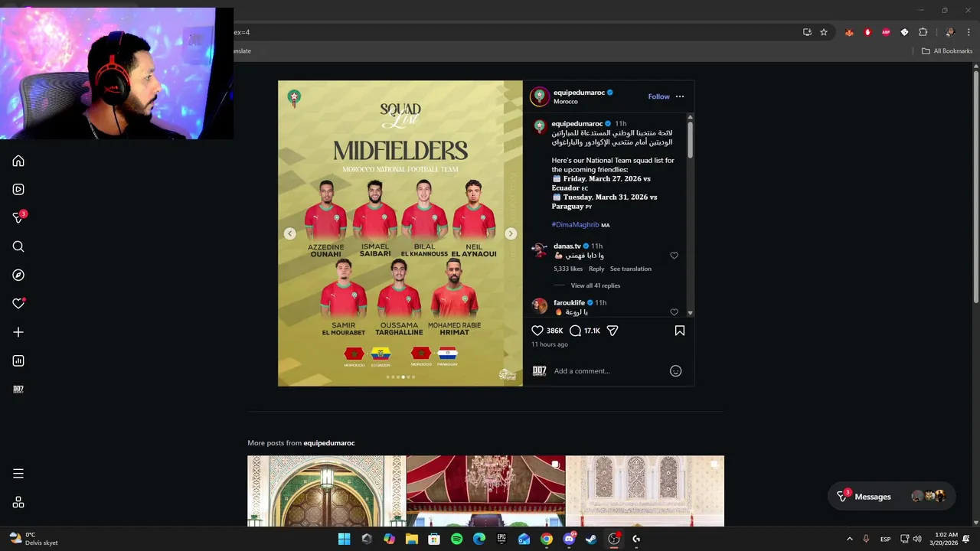Open the #DimaMaghrib hashtag
Image resolution: width=980 pixels, height=551 pixels.
click(575, 225)
